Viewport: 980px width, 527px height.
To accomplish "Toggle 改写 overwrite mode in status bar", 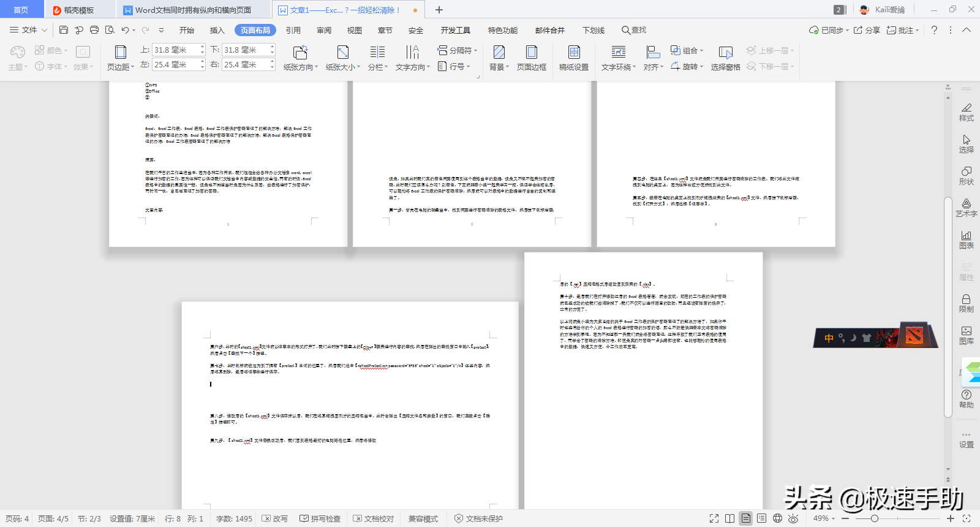I will [x=274, y=518].
